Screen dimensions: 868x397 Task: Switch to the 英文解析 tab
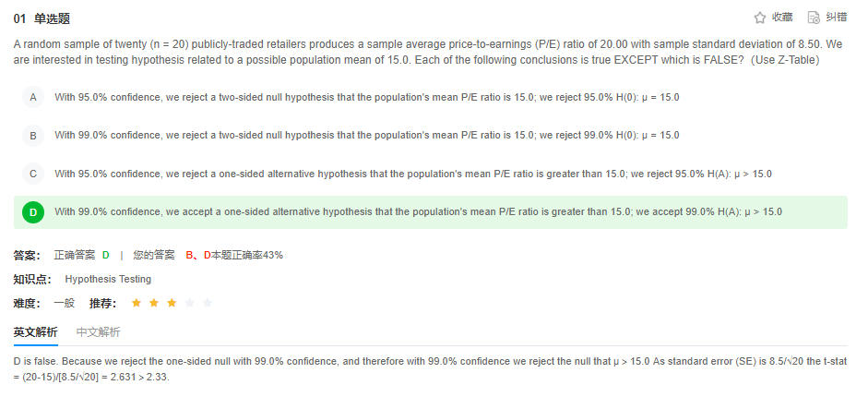(x=35, y=332)
